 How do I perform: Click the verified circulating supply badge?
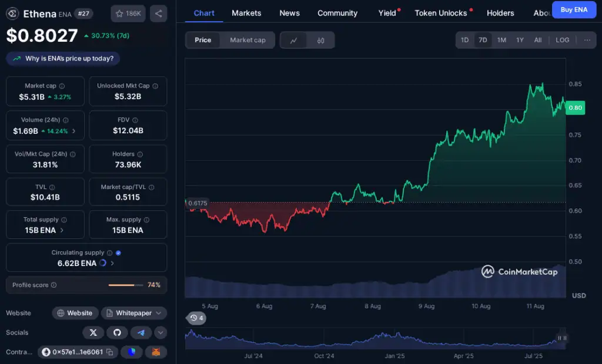[118, 253]
